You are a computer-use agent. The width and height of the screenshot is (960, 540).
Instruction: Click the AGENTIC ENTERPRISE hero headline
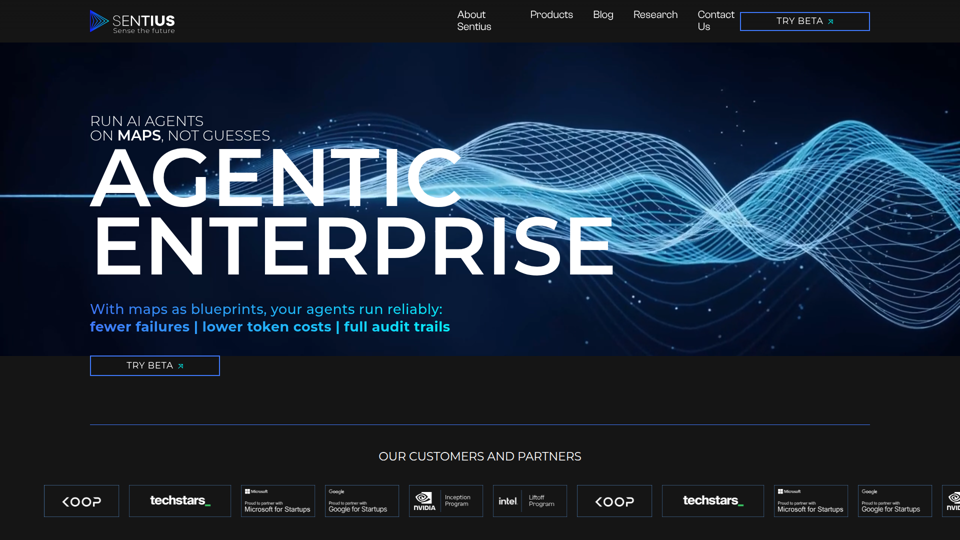click(350, 212)
